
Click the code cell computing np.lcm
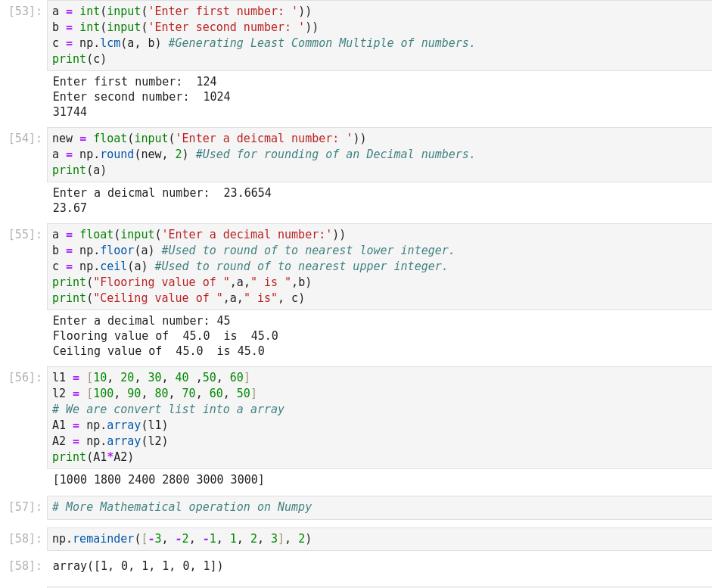(x=378, y=35)
